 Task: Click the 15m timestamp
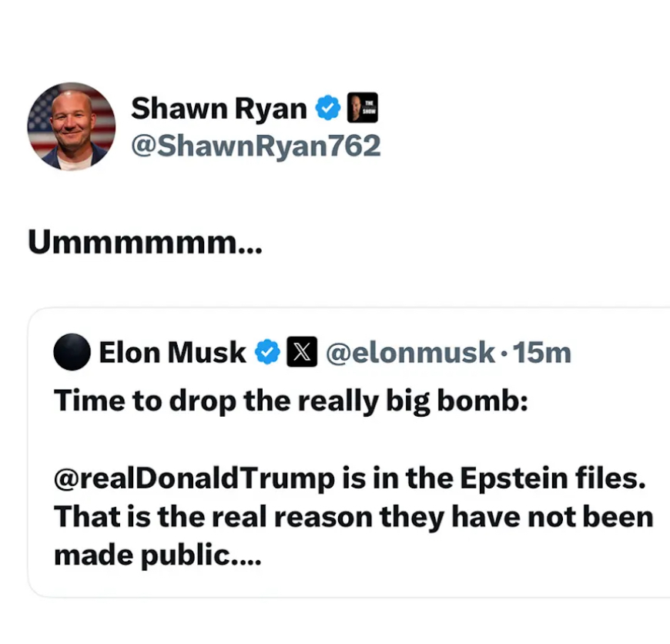point(542,353)
